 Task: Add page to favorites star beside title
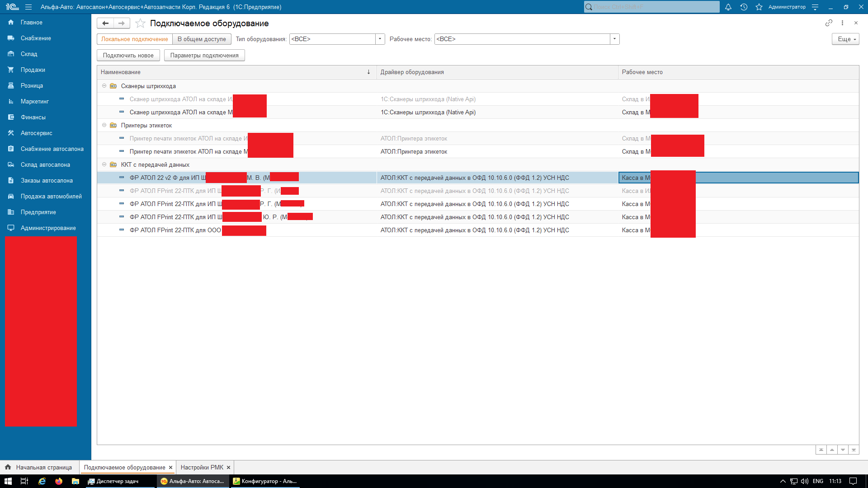pos(141,23)
